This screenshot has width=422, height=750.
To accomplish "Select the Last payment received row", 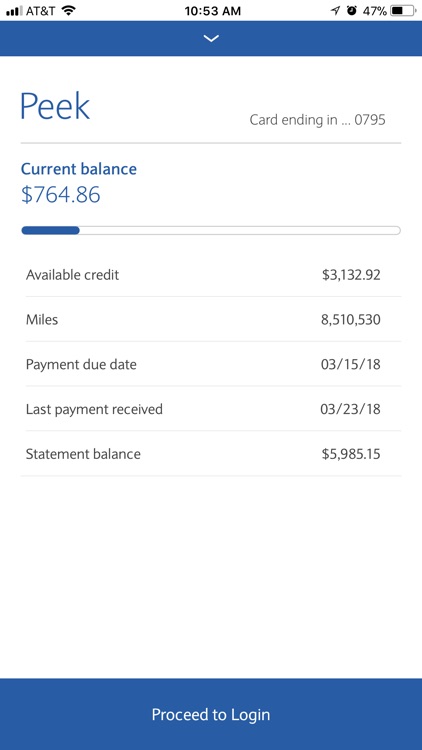I will (211, 409).
